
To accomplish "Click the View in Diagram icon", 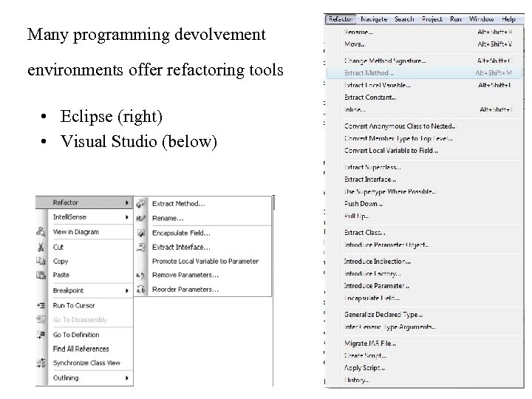I will (41, 232).
